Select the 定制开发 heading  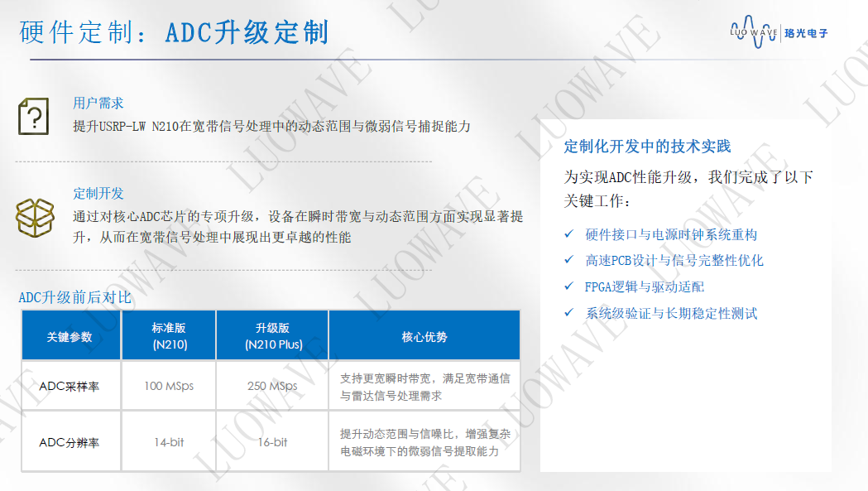98,193
